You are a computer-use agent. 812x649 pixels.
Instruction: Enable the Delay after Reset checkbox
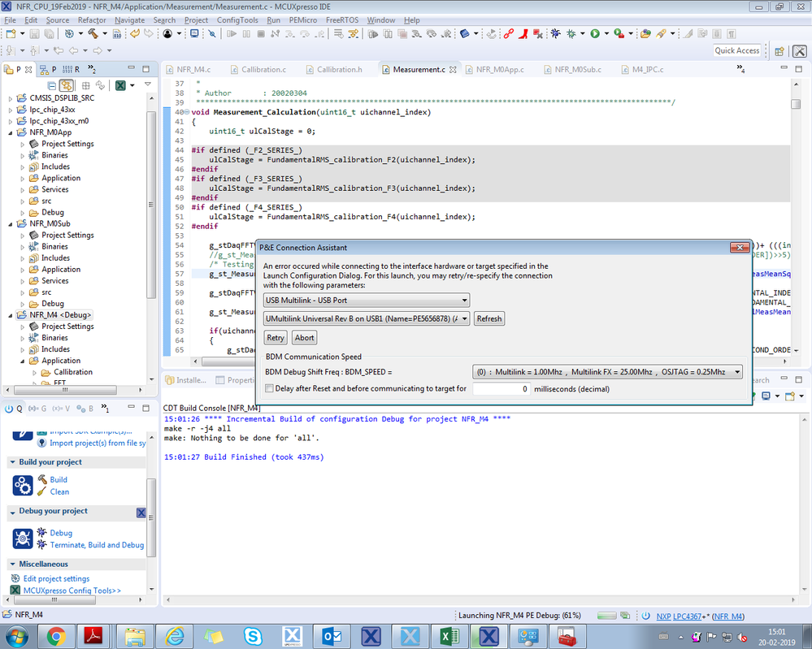tap(269, 389)
